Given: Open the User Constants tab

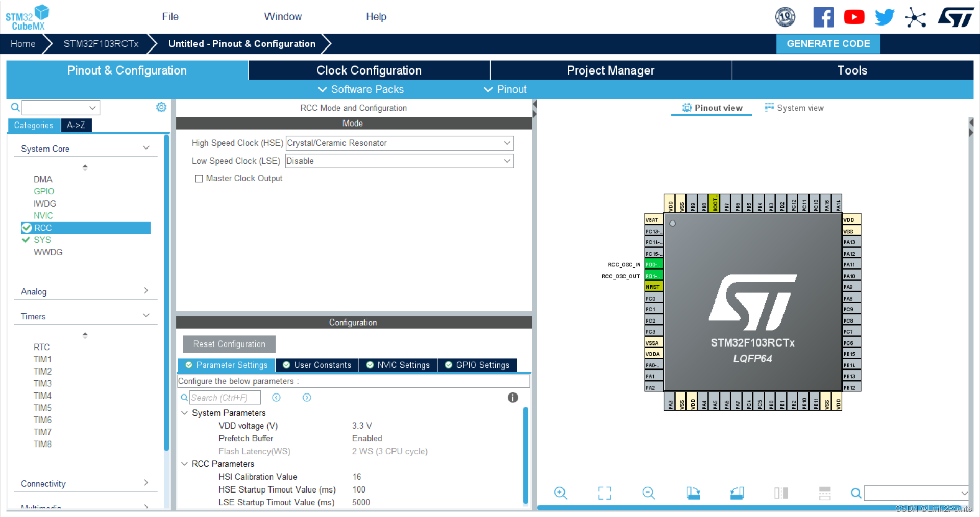Looking at the screenshot, I should (x=317, y=365).
